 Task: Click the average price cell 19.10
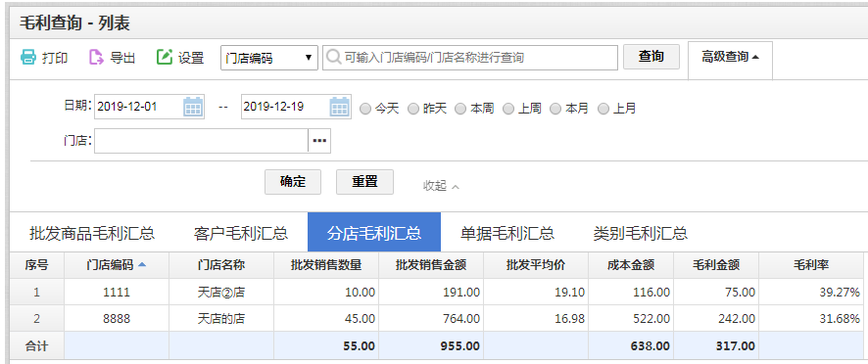click(536, 293)
